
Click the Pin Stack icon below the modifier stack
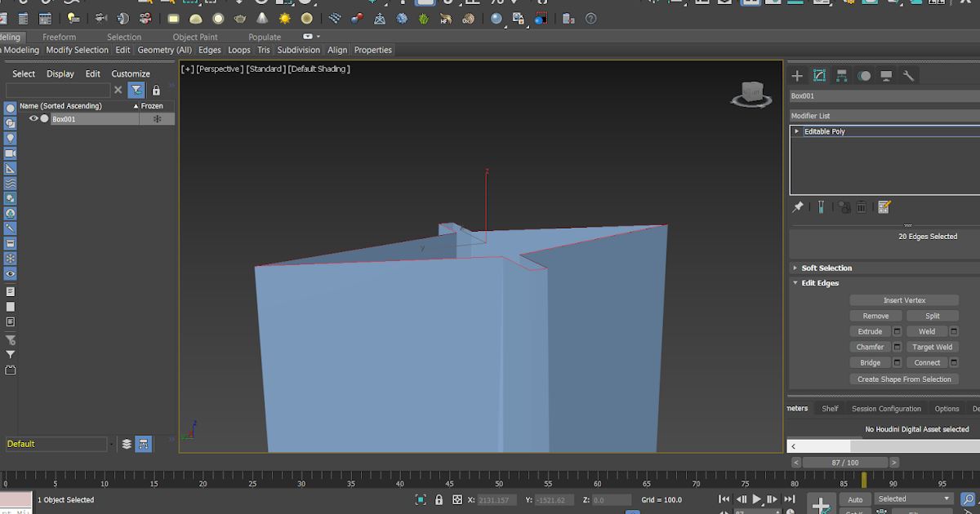pyautogui.click(x=797, y=206)
